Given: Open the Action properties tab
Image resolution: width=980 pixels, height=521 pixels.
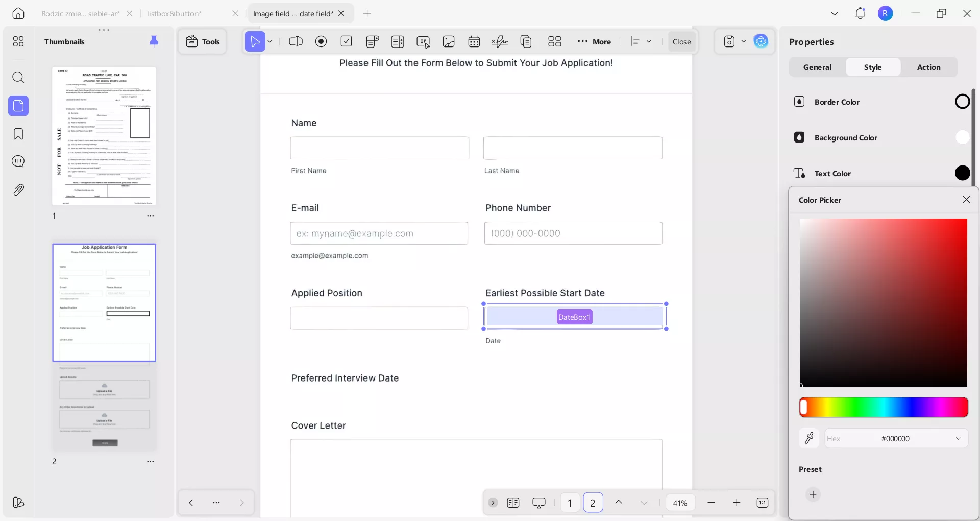Looking at the screenshot, I should (928, 67).
